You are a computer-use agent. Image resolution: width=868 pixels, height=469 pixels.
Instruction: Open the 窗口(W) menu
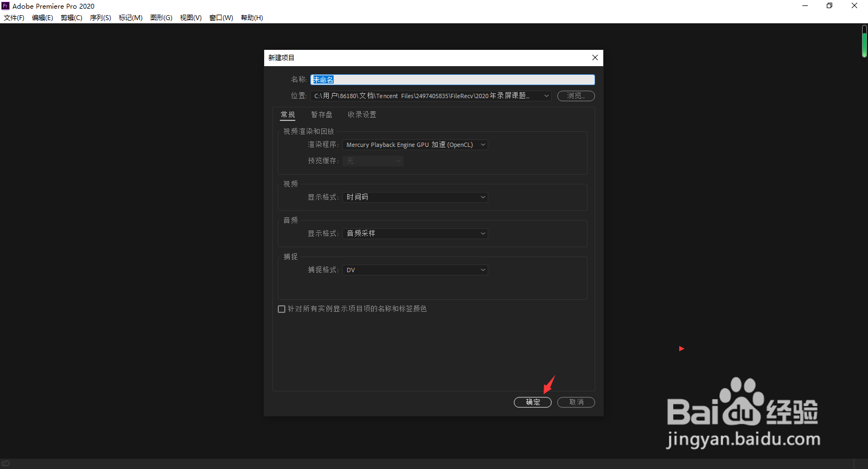coord(221,18)
